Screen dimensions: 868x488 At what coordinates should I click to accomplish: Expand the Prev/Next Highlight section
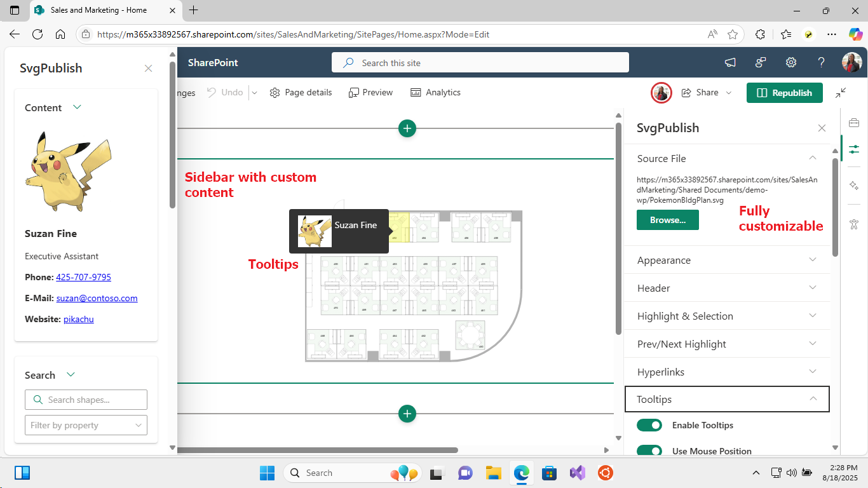(728, 344)
